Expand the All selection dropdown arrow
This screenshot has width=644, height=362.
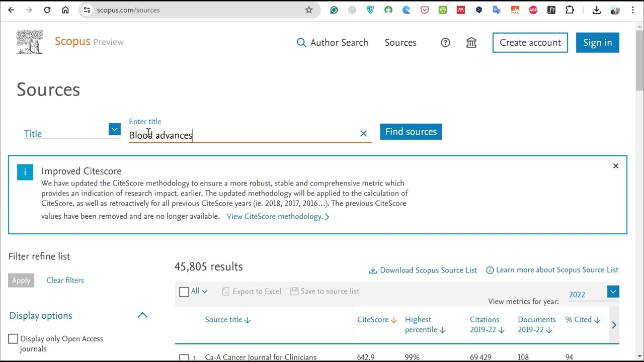[204, 292]
